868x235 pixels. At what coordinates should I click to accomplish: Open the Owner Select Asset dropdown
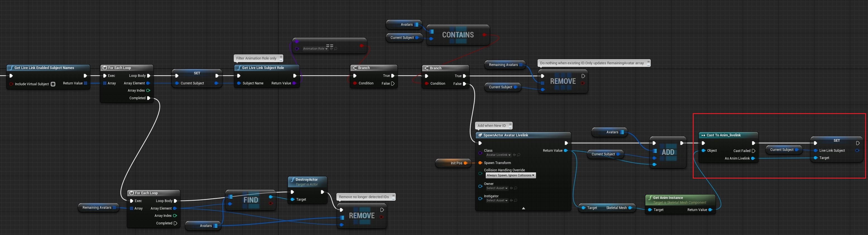497,188
